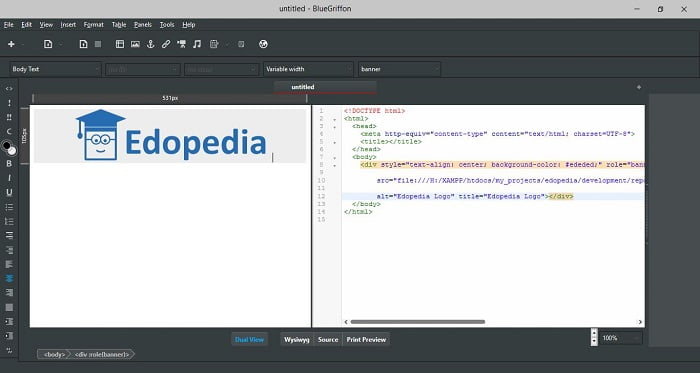Open Print Preview
The image size is (700, 373).
367,340
